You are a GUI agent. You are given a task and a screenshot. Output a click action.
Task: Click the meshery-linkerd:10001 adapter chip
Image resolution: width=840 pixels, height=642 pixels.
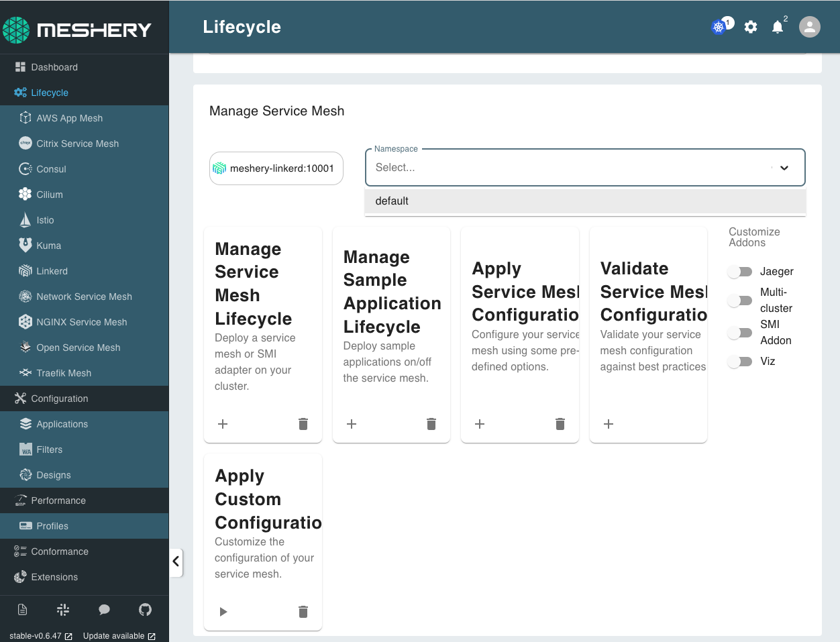pyautogui.click(x=276, y=168)
